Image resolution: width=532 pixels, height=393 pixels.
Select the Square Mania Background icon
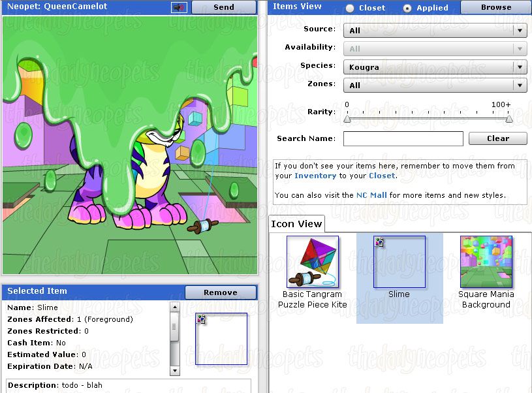(486, 262)
